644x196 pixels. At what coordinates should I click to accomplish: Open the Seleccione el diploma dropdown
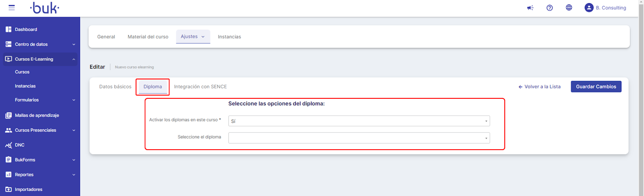pyautogui.click(x=359, y=138)
